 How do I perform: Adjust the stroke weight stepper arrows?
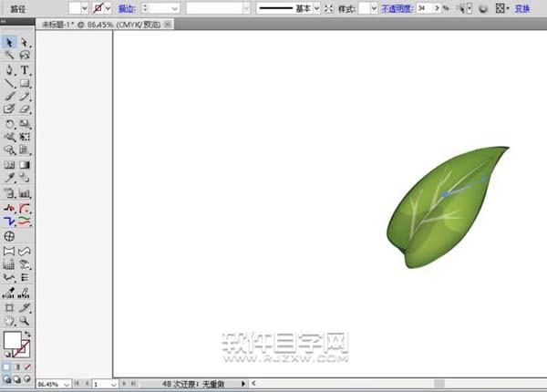point(146,8)
